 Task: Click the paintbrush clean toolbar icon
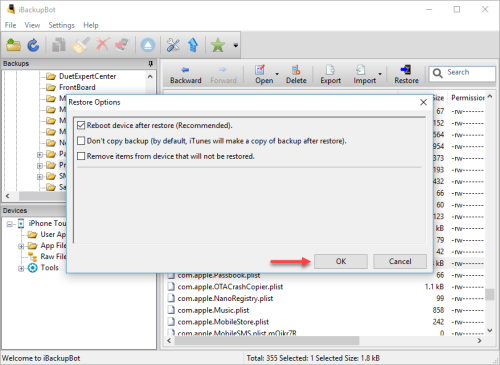coord(80,45)
